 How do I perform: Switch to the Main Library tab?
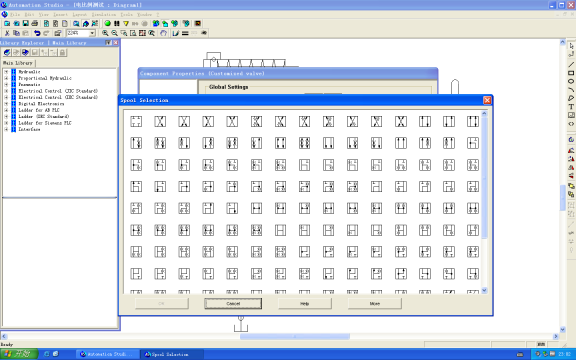coord(18,63)
